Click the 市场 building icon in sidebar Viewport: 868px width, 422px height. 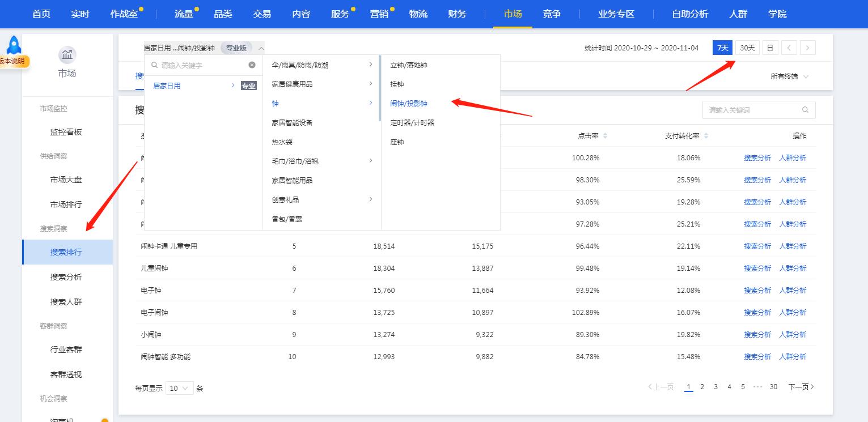point(66,55)
